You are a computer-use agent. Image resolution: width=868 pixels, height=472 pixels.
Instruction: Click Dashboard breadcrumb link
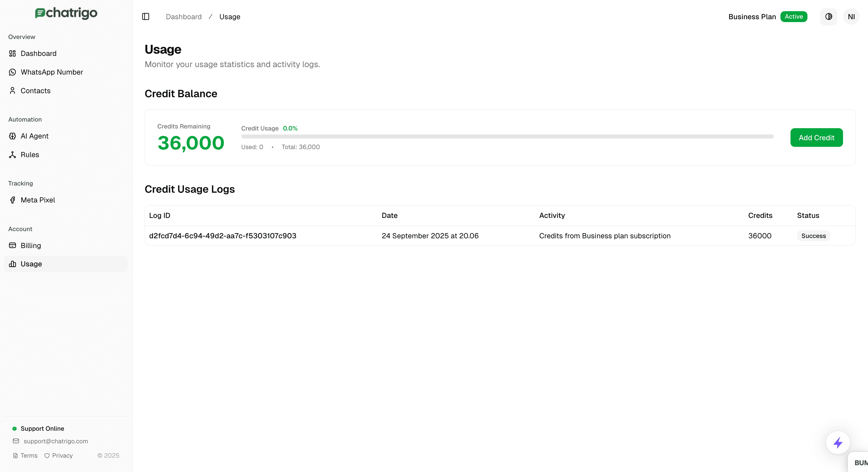click(x=184, y=17)
